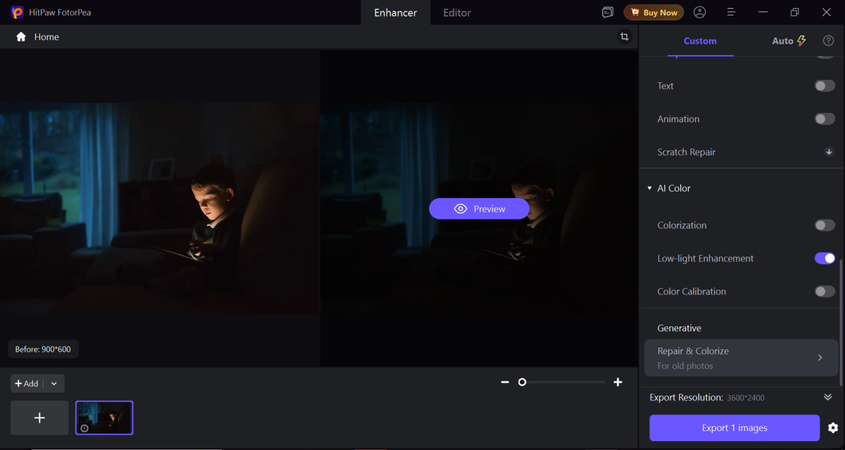
Task: Switch to the Editor tab
Action: [457, 12]
